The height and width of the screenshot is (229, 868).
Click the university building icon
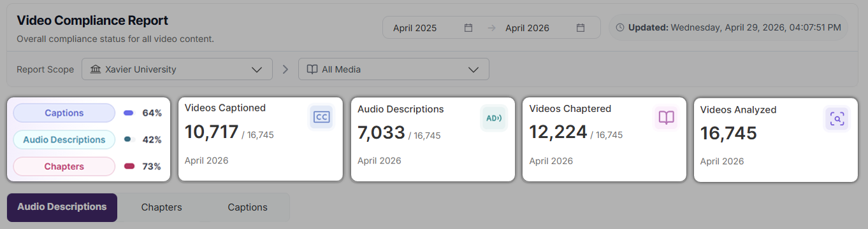pos(96,69)
